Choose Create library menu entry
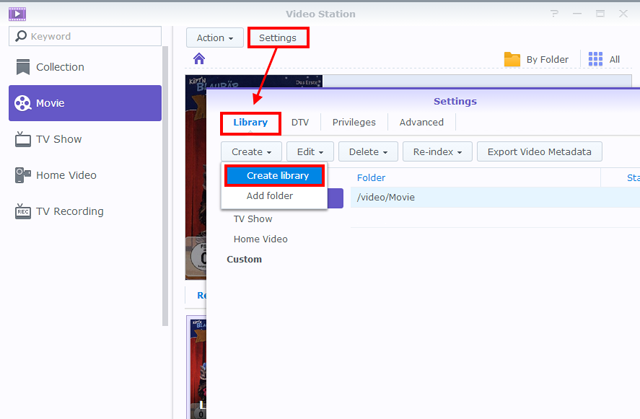 (x=274, y=175)
